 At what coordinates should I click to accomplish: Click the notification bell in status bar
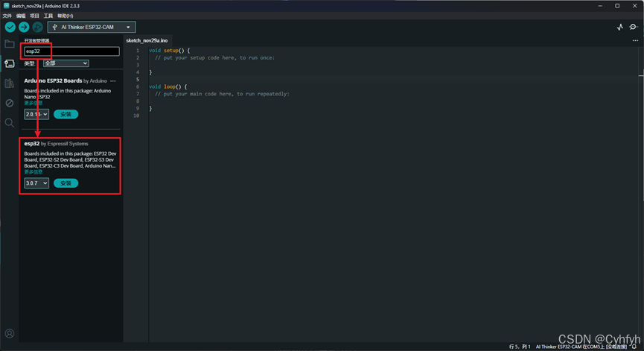tap(634, 347)
